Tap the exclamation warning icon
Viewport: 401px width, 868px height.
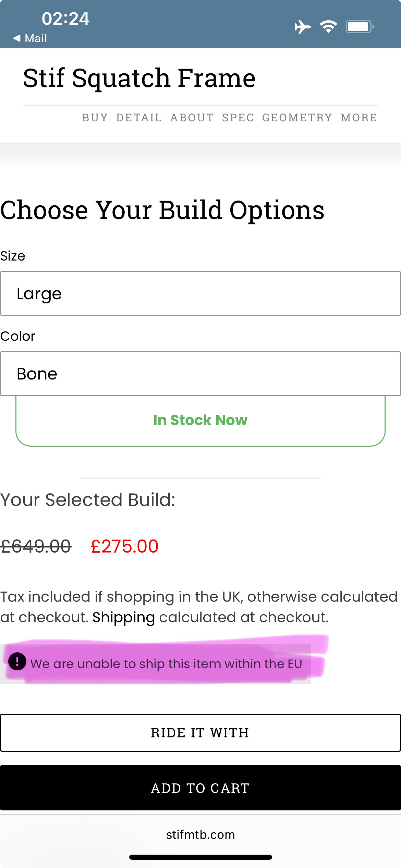point(17,661)
